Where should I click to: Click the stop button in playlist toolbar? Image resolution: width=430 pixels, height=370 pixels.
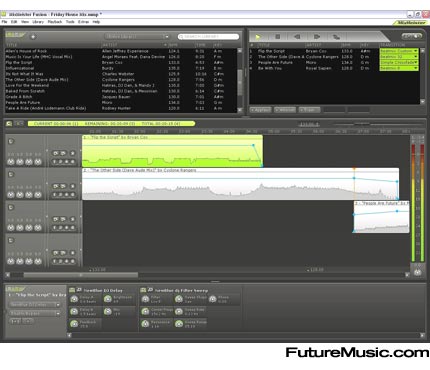[277, 37]
